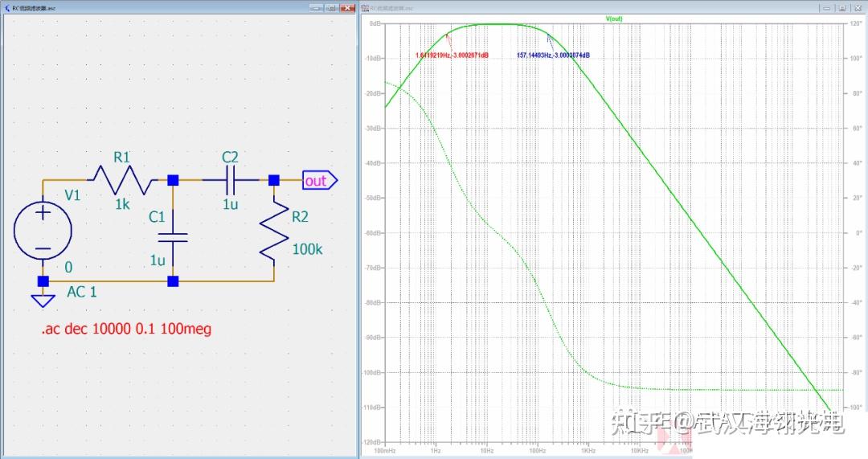Click the '0dB' left axis label
Screen dimensions: 868x459
coord(375,24)
